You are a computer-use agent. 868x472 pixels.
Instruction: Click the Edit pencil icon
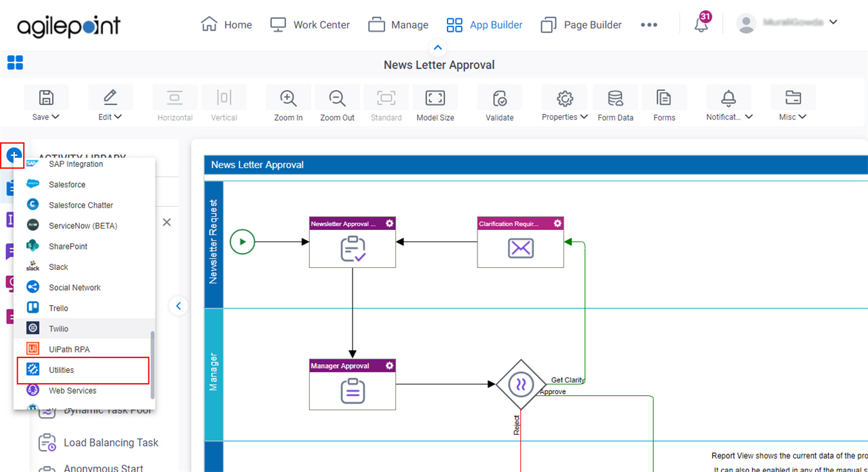110,98
